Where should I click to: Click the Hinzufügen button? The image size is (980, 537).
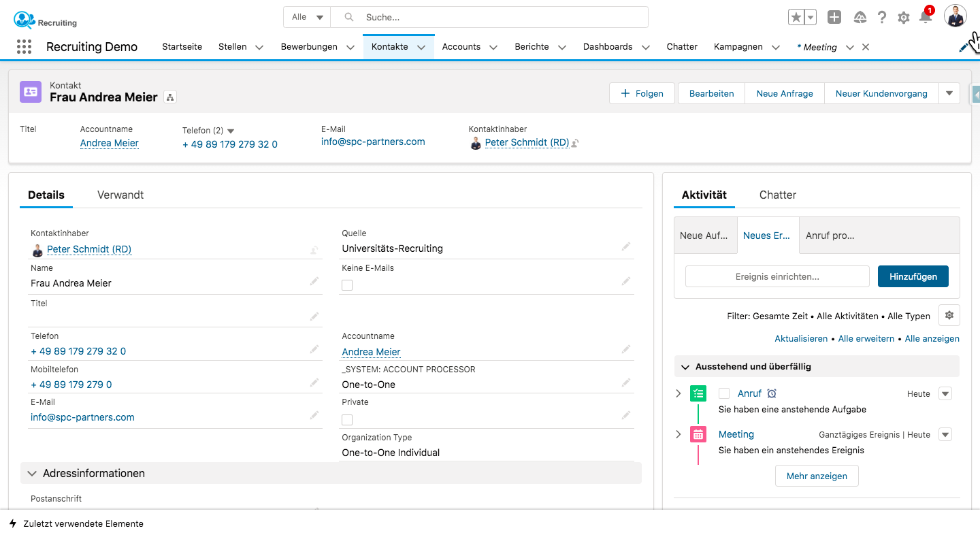pos(913,276)
